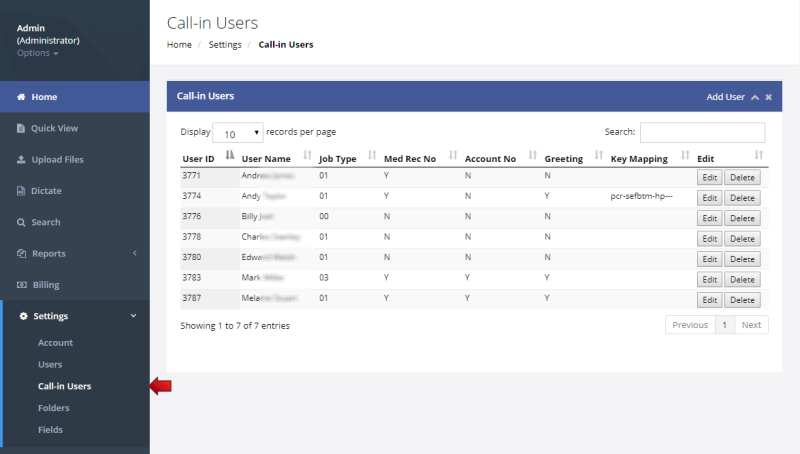Click the Home icon in sidebar
Viewport: 800px width, 454px height.
[21, 97]
